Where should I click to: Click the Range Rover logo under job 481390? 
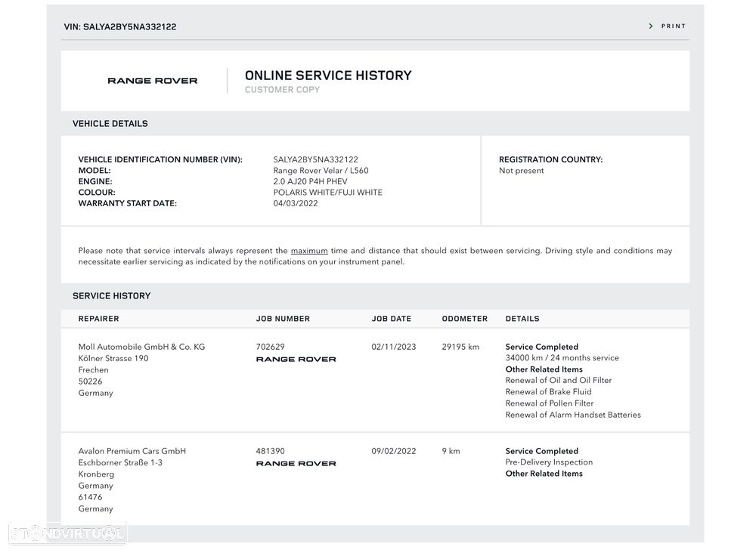point(296,464)
